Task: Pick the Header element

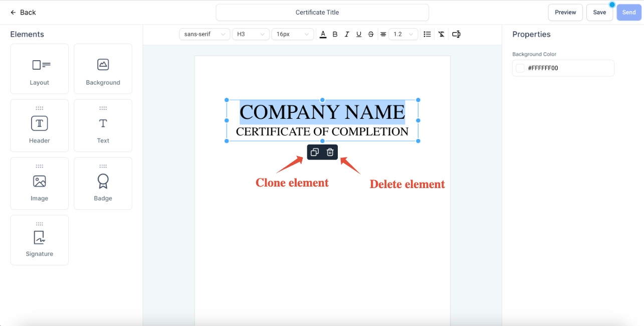Action: click(x=40, y=126)
